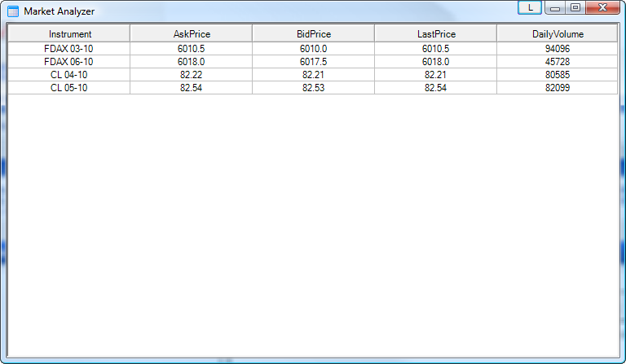This screenshot has width=626, height=364.
Task: Click last price 6010.5 of FDAX 03-10
Action: pyautogui.click(x=435, y=49)
